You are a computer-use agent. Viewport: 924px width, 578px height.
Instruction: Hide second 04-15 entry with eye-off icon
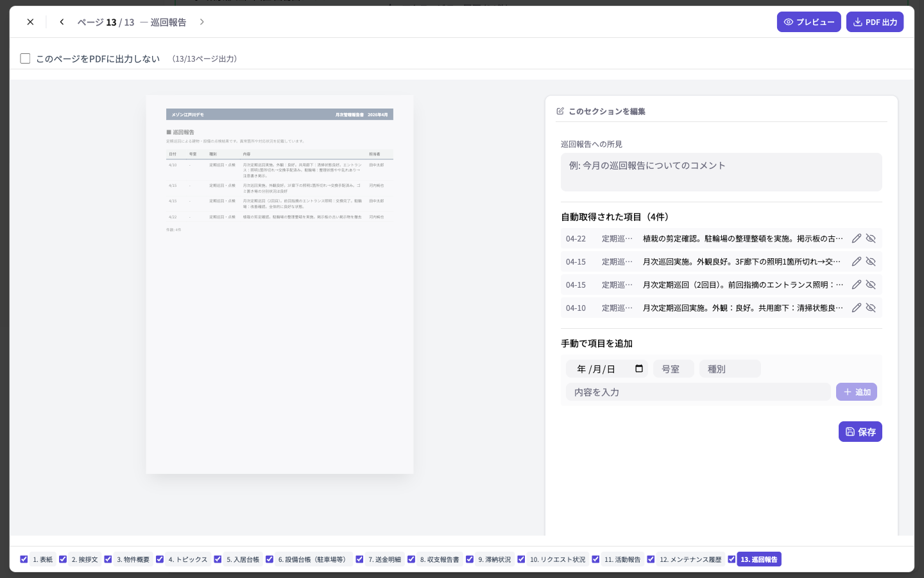pyautogui.click(x=871, y=285)
